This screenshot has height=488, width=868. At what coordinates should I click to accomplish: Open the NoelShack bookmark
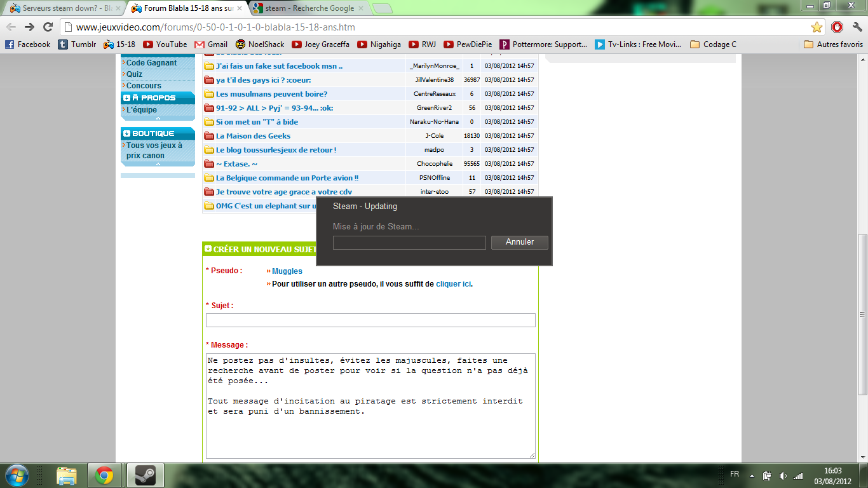[x=260, y=44]
